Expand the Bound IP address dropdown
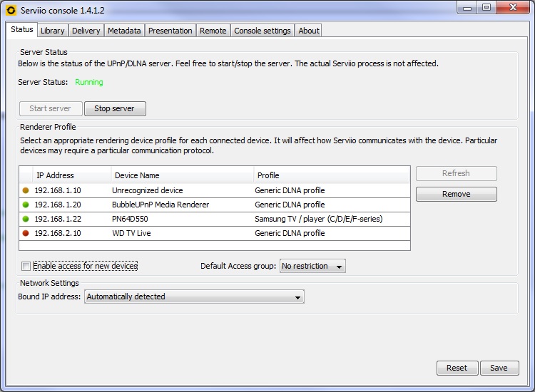Image resolution: width=535 pixels, height=392 pixels. pos(194,296)
